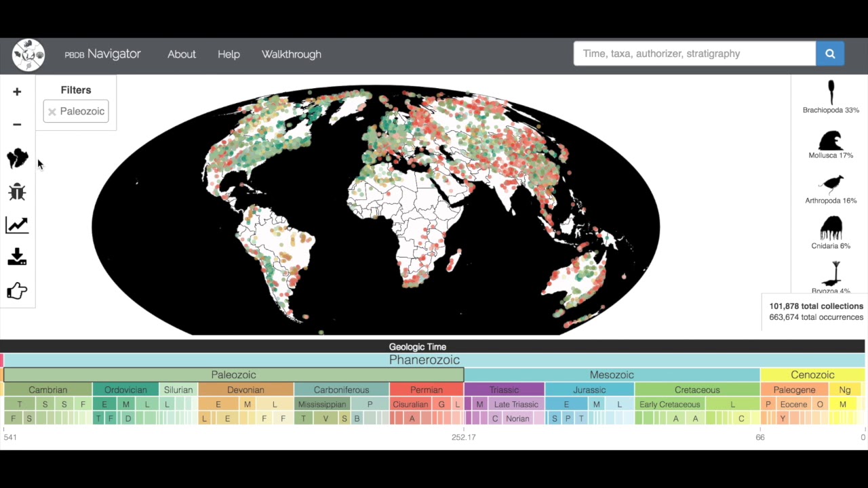Focus the time, taxa, authorizer search field
Screen dimensions: 868x488
coord(694,54)
